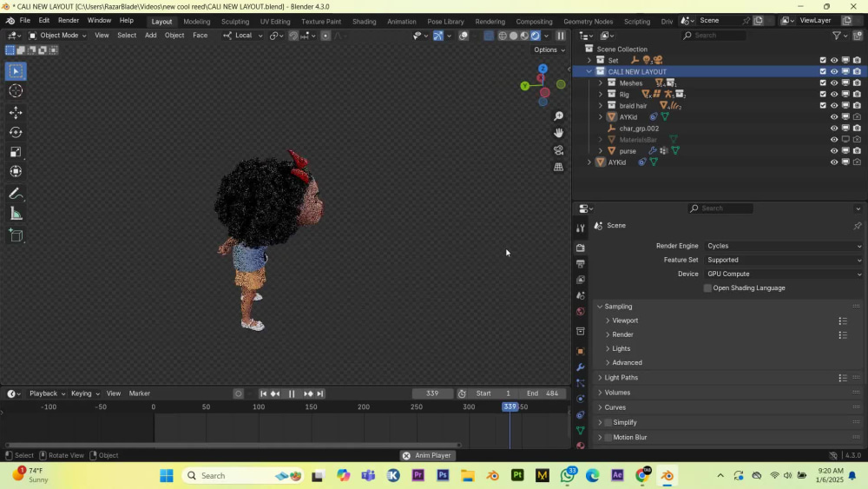Screen dimensions: 868x489
Task: Open the Playback menu in timeline
Action: (x=47, y=393)
